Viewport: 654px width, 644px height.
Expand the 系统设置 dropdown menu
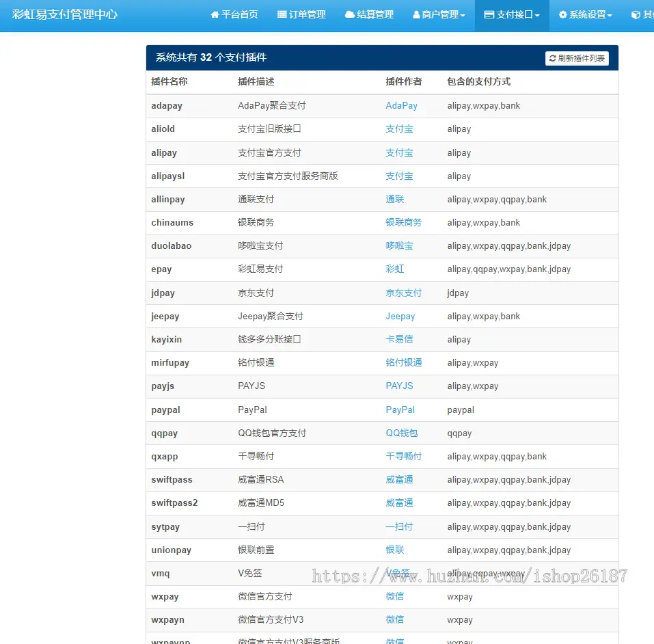pyautogui.click(x=585, y=14)
